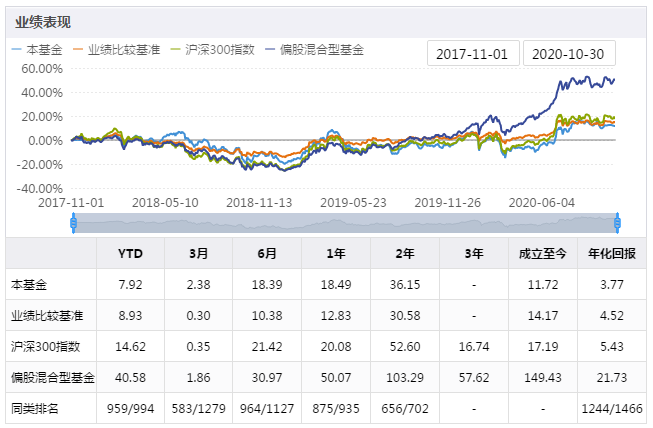Click 偏股混合型基金 年化回报 value 21.73

(x=612, y=378)
